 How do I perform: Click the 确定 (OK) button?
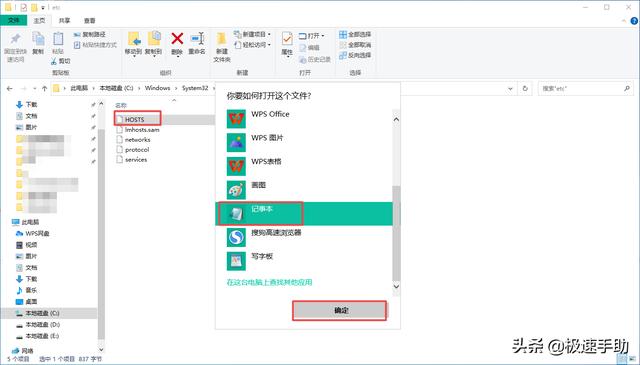(340, 311)
